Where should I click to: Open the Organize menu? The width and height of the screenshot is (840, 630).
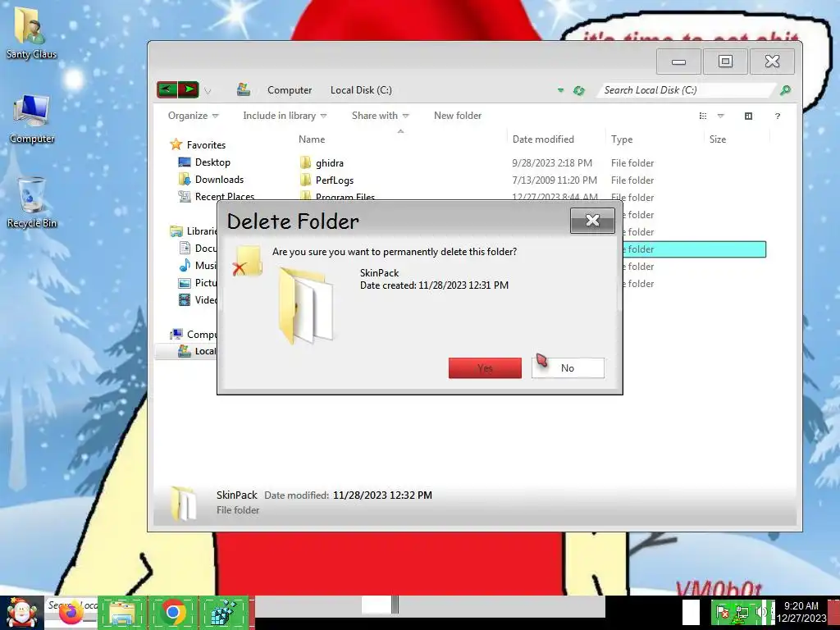pos(193,116)
